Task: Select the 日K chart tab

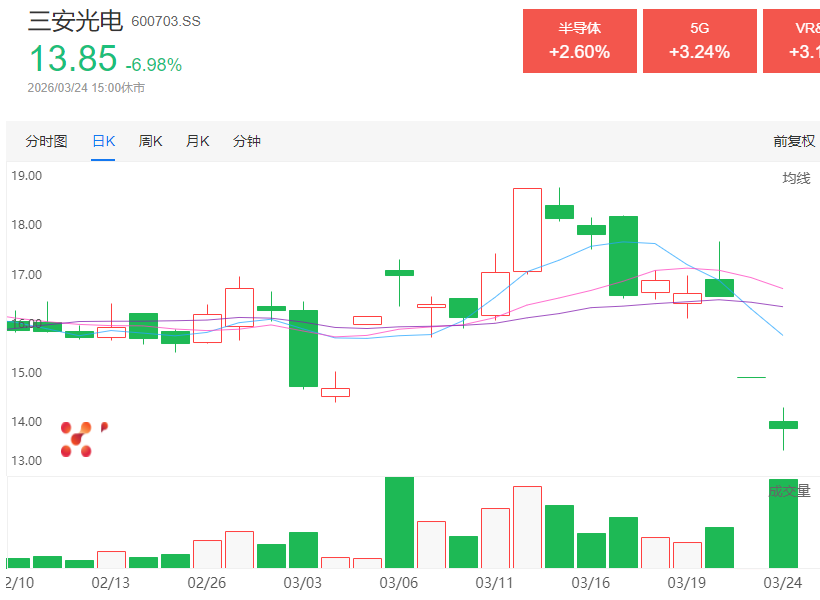Action: click(x=103, y=141)
